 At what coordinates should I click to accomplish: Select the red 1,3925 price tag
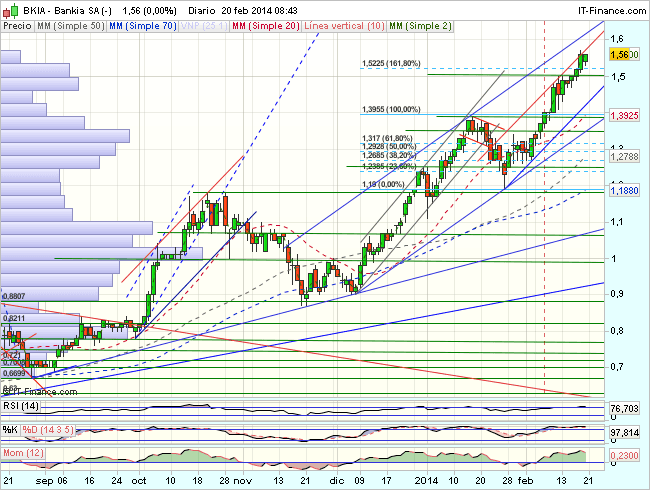click(x=624, y=115)
